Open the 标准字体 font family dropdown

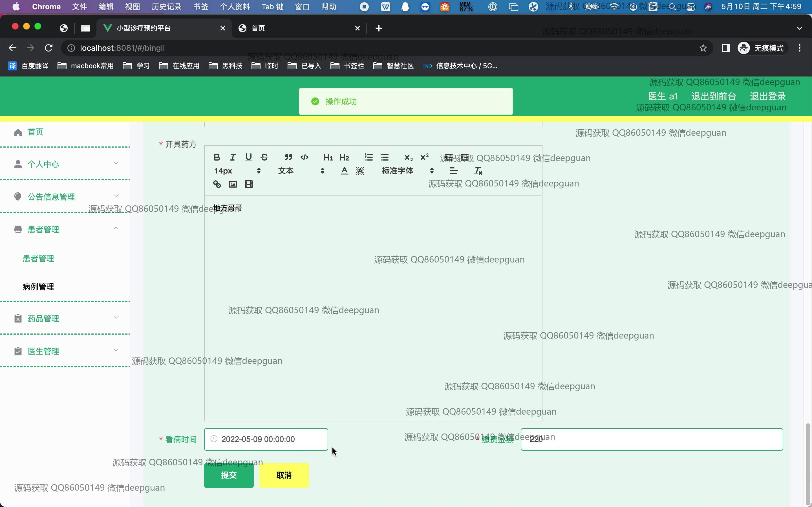pyautogui.click(x=407, y=171)
